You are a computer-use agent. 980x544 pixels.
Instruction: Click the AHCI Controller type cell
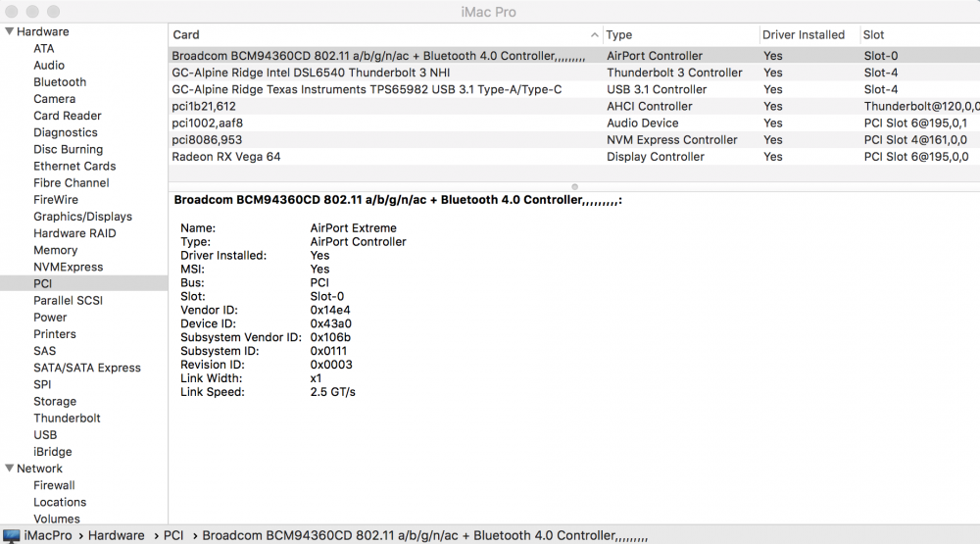point(650,106)
